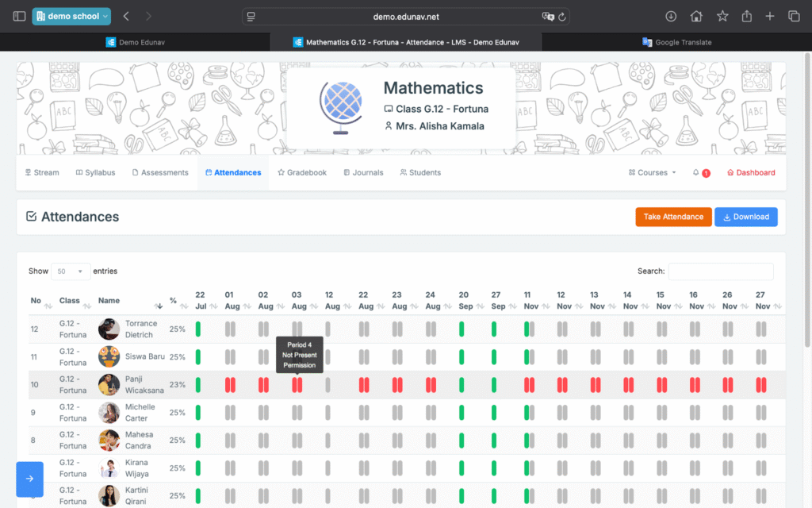Expand the Courses dropdown menu

point(653,172)
